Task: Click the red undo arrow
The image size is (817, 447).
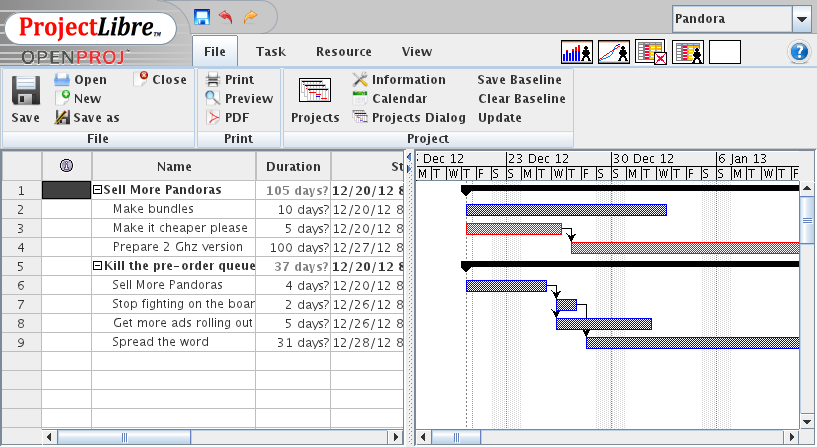Action: pos(225,16)
